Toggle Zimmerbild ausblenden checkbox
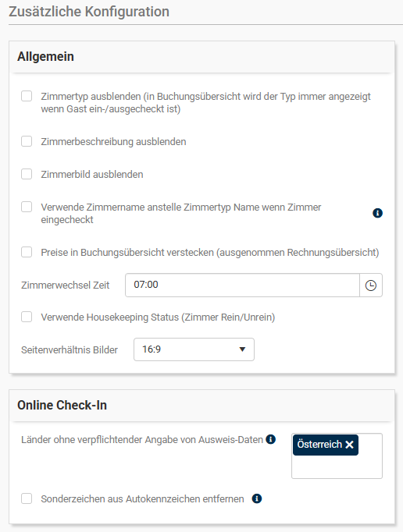The width and height of the screenshot is (403, 532). coord(27,174)
